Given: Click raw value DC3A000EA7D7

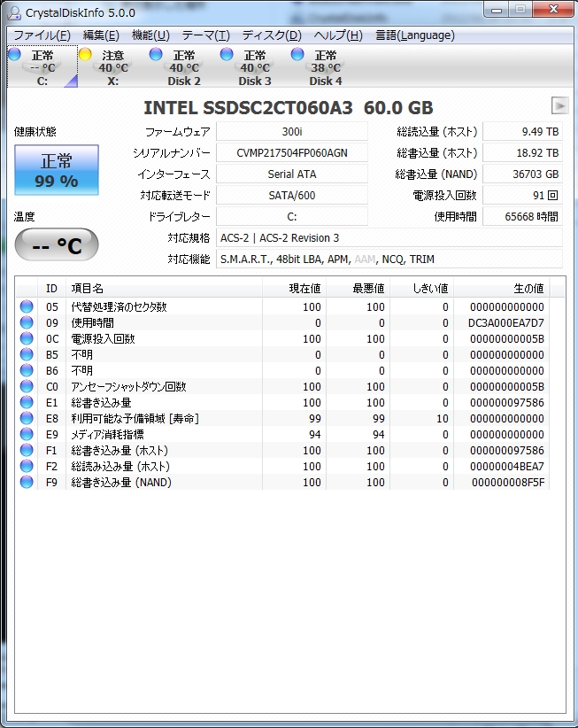Looking at the screenshot, I should click(x=505, y=322).
